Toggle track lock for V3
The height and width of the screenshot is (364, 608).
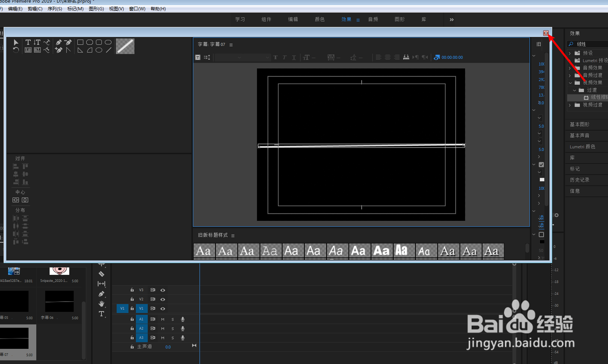click(132, 290)
